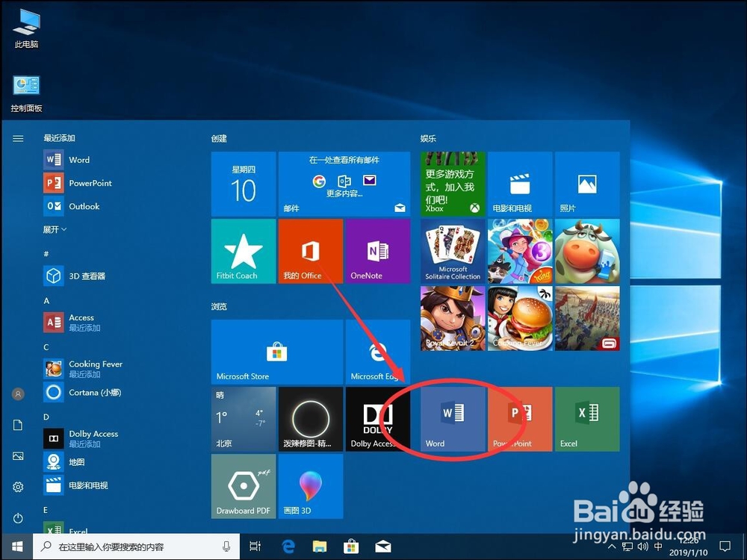Image resolution: width=747 pixels, height=560 pixels.
Task: Open File Explorer from the taskbar
Action: coord(320,547)
